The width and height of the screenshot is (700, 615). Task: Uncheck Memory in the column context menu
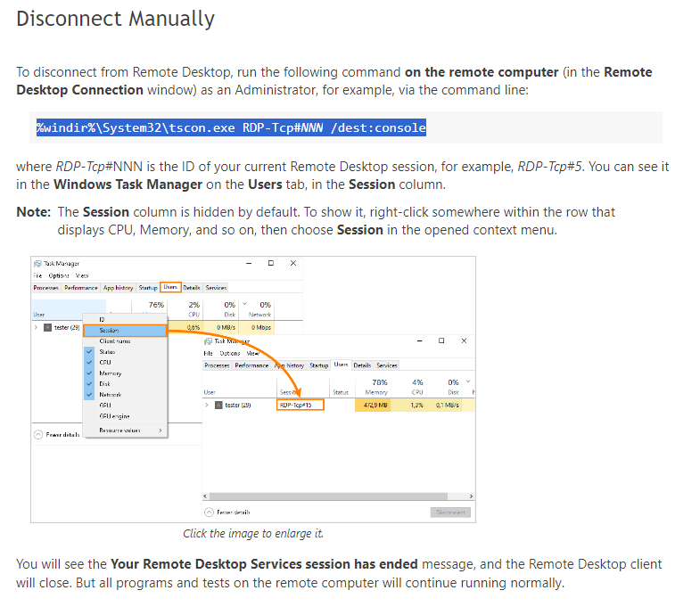[x=125, y=373]
